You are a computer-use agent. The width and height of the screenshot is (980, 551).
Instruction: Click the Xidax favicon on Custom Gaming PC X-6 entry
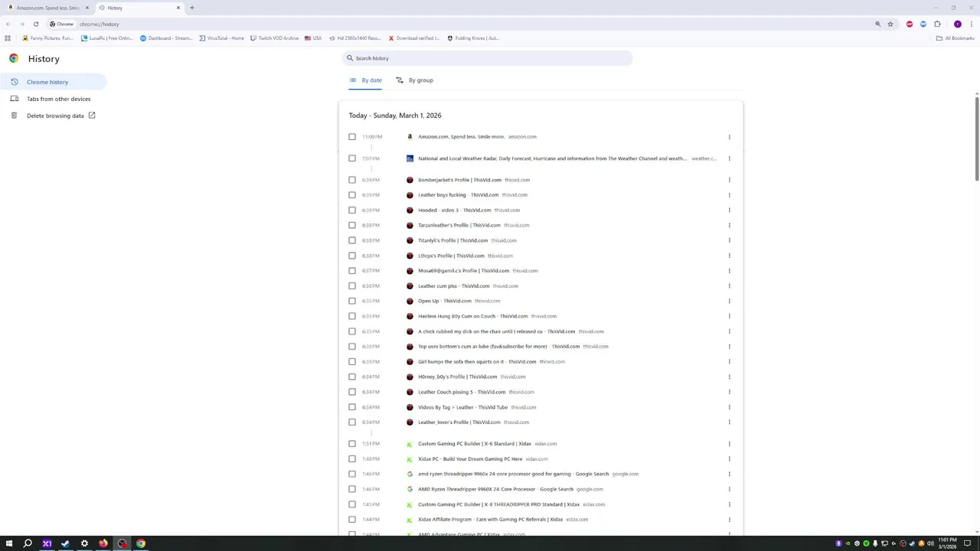tap(410, 444)
